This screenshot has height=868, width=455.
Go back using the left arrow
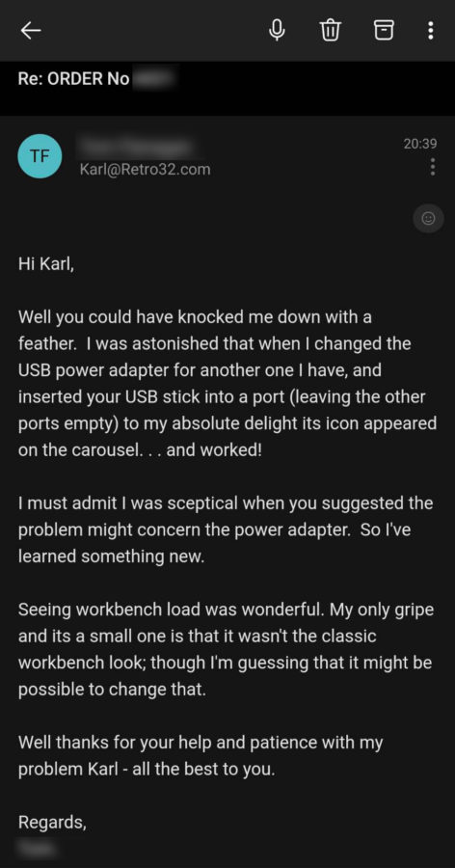[x=31, y=31]
